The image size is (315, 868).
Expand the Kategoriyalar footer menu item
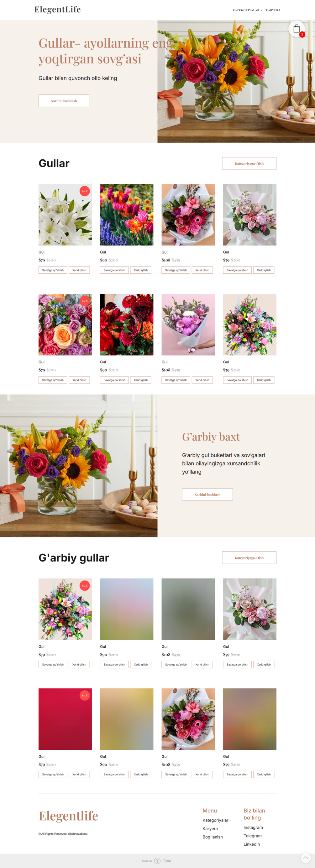216,820
